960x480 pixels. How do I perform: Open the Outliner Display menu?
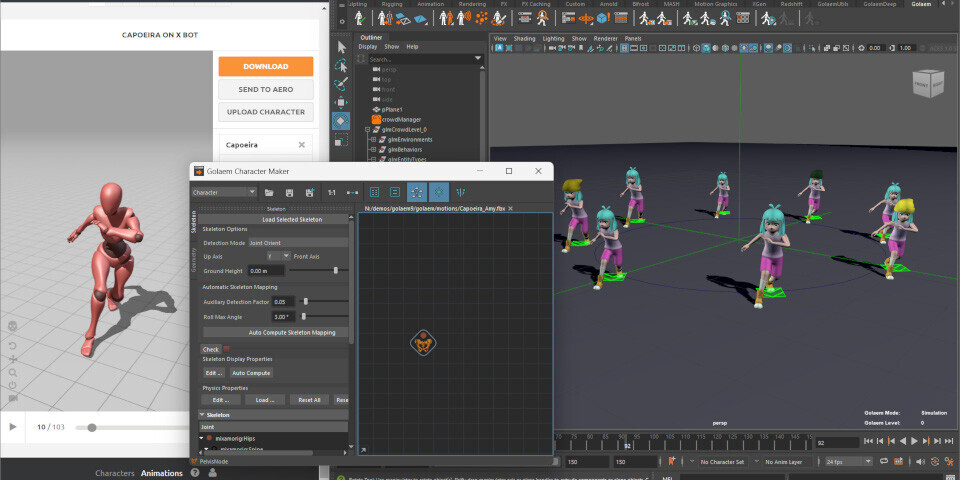(x=368, y=47)
